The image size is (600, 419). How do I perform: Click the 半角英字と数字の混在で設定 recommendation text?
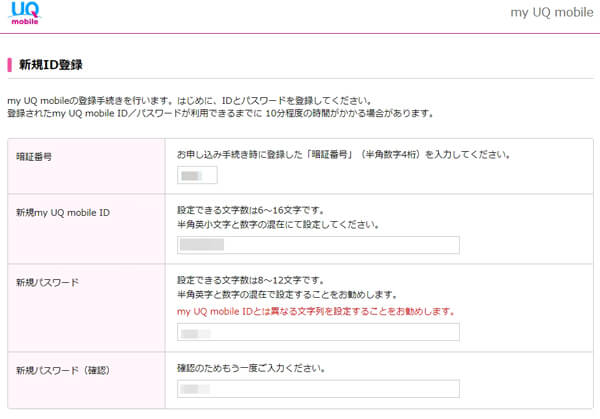click(287, 295)
